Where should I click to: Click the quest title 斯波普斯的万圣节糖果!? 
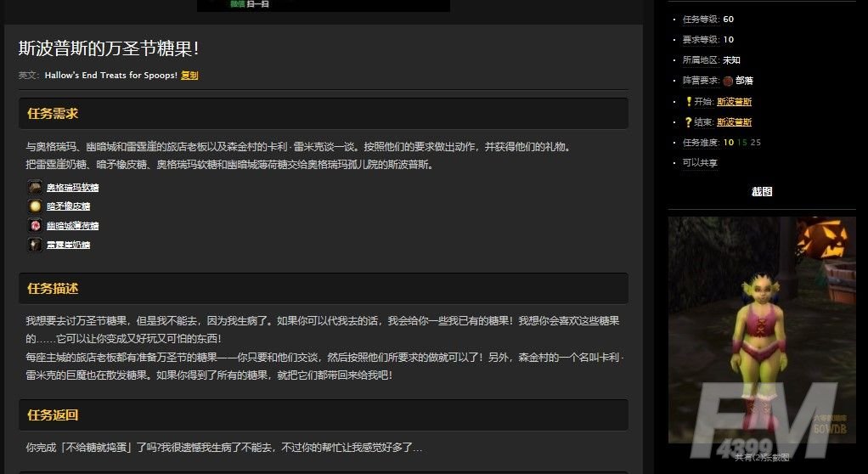tap(109, 48)
